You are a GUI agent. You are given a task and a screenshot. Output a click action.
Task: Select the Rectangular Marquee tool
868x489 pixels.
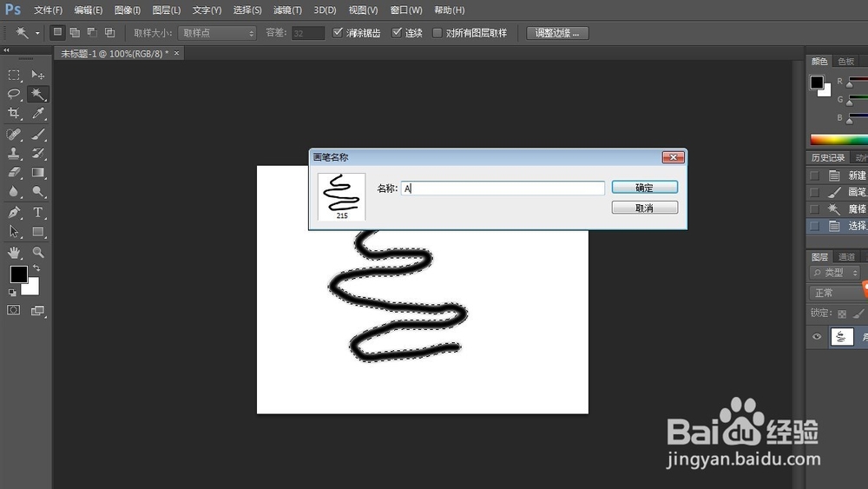click(14, 75)
